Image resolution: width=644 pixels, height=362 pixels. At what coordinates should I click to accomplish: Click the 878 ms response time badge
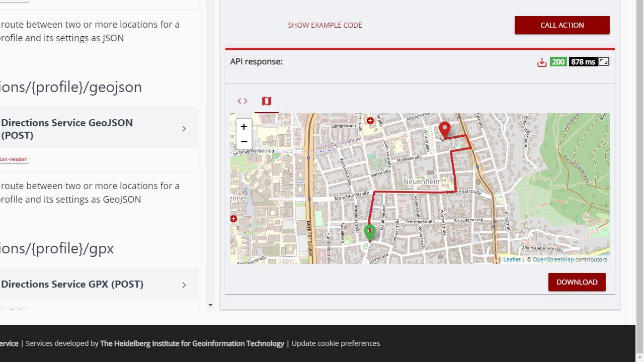coord(583,62)
